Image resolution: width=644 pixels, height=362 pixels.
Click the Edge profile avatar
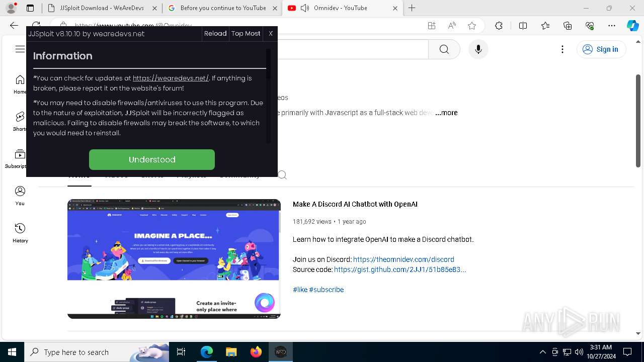(11, 8)
